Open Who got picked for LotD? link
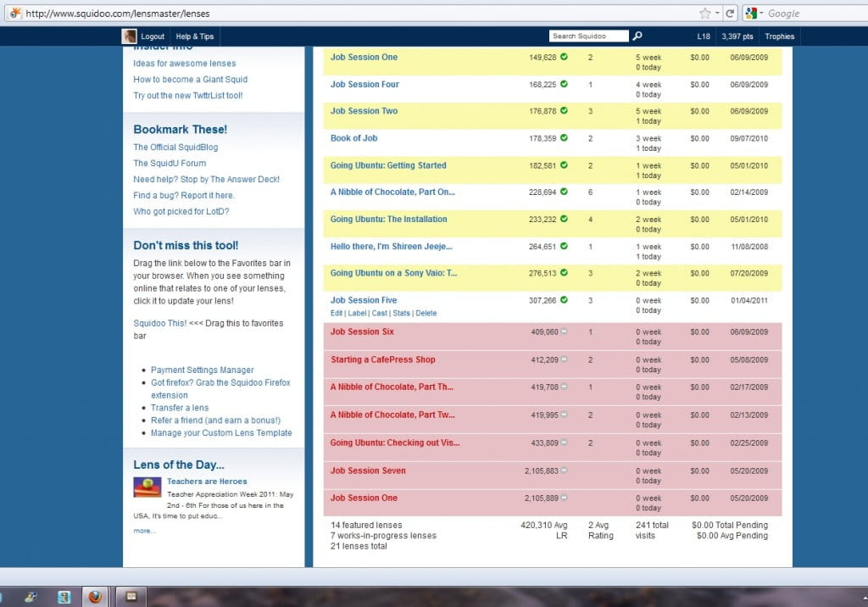The height and width of the screenshot is (607, 868). point(181,212)
